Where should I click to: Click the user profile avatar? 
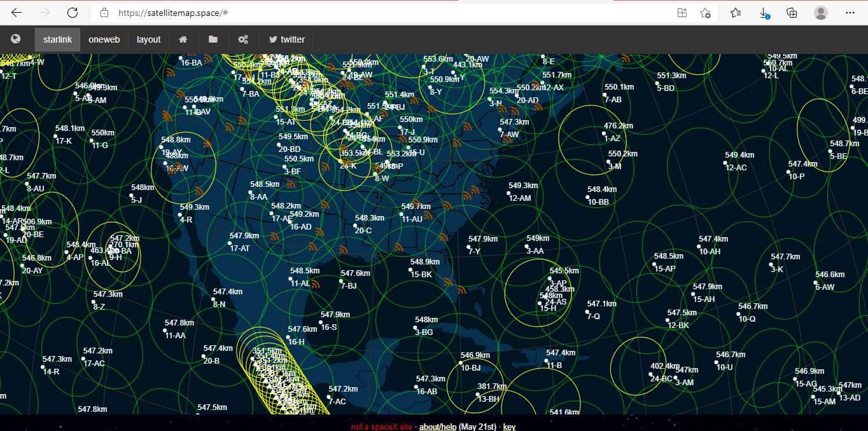pyautogui.click(x=821, y=13)
